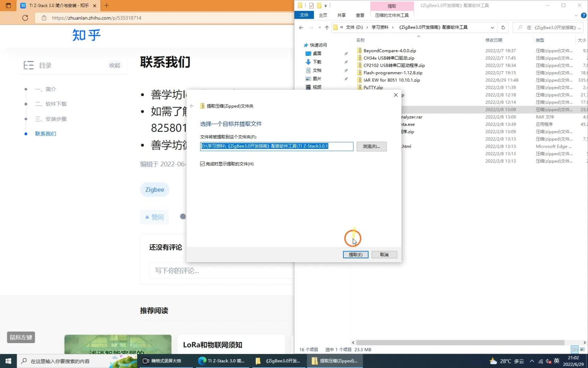This screenshot has width=588, height=368.
Task: Switch to the 查看 ribbon tab
Action: (360, 15)
